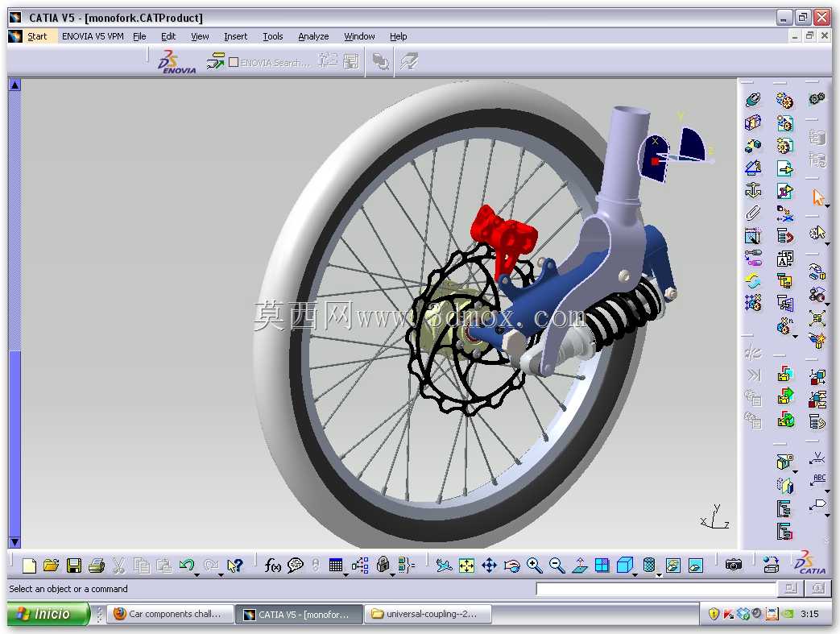Click the shading mode cylinder icon

point(649,565)
